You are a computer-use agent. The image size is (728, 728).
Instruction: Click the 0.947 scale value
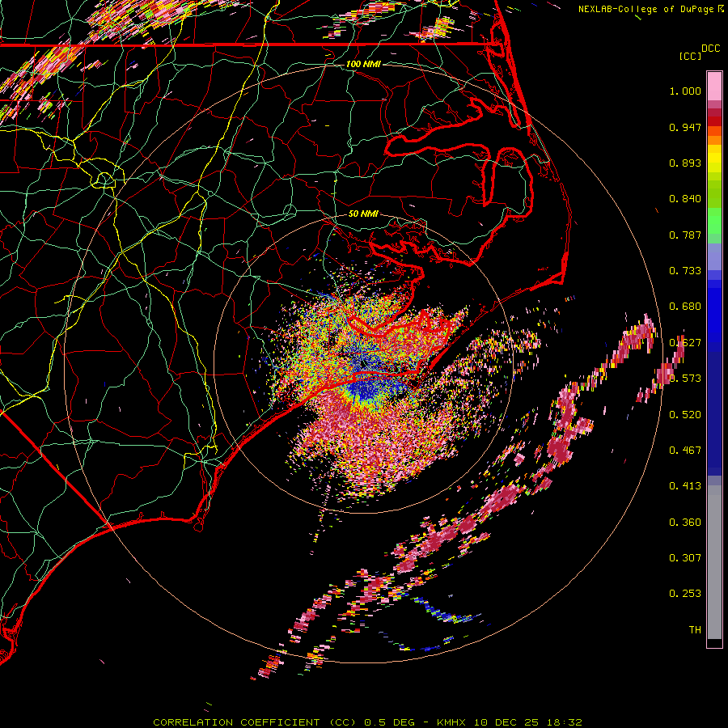coord(685,127)
